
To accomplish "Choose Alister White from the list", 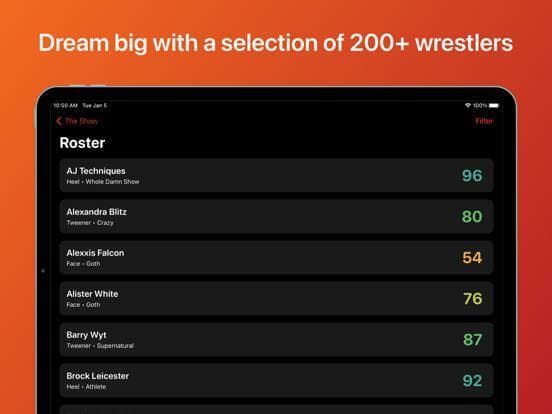I will pyautogui.click(x=276, y=298).
